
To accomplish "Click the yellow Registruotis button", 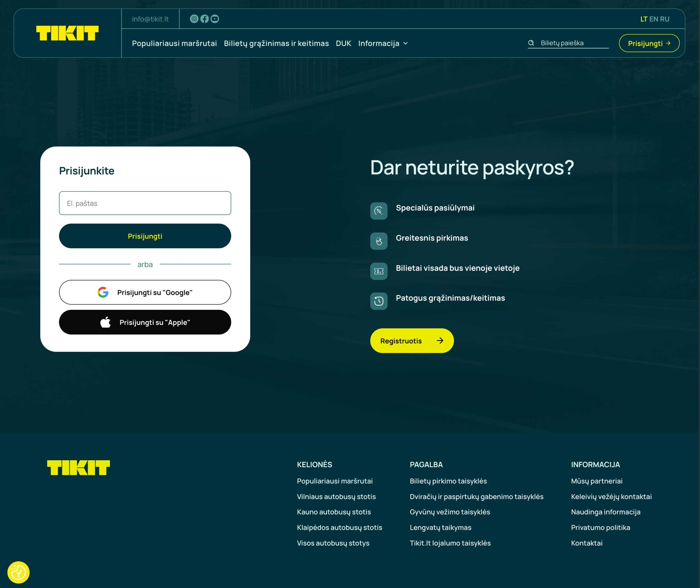I will (412, 341).
